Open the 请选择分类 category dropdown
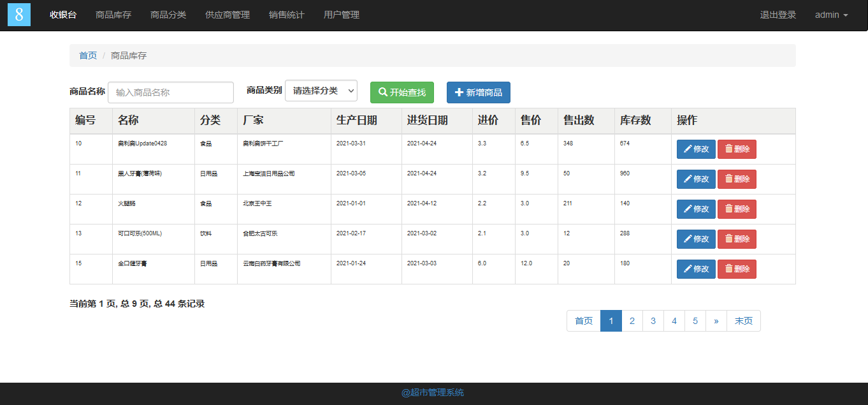868x405 pixels. (321, 91)
